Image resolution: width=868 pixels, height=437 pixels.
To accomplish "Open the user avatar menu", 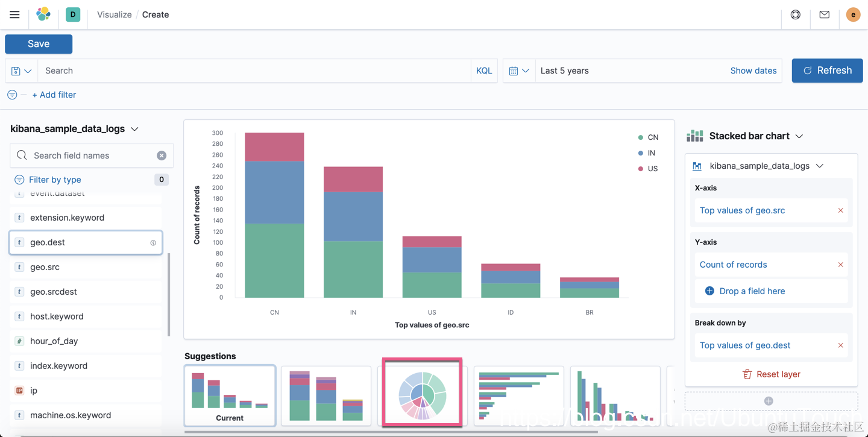I will (853, 14).
